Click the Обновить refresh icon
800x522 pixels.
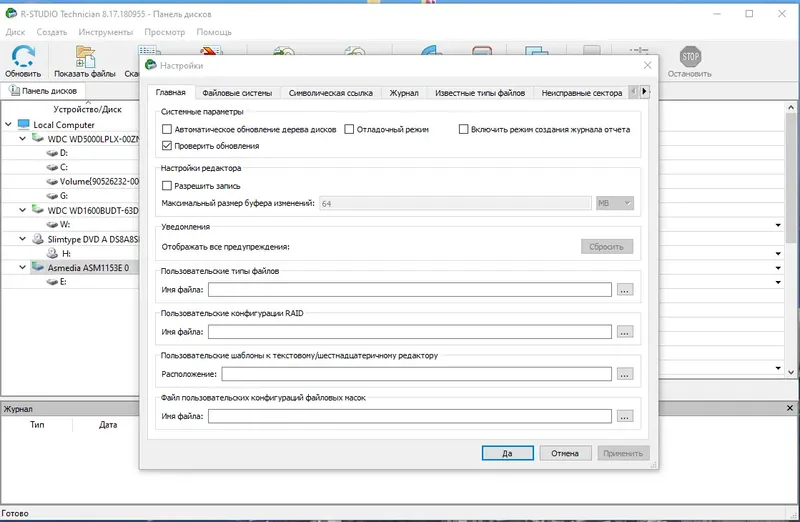(x=23, y=56)
